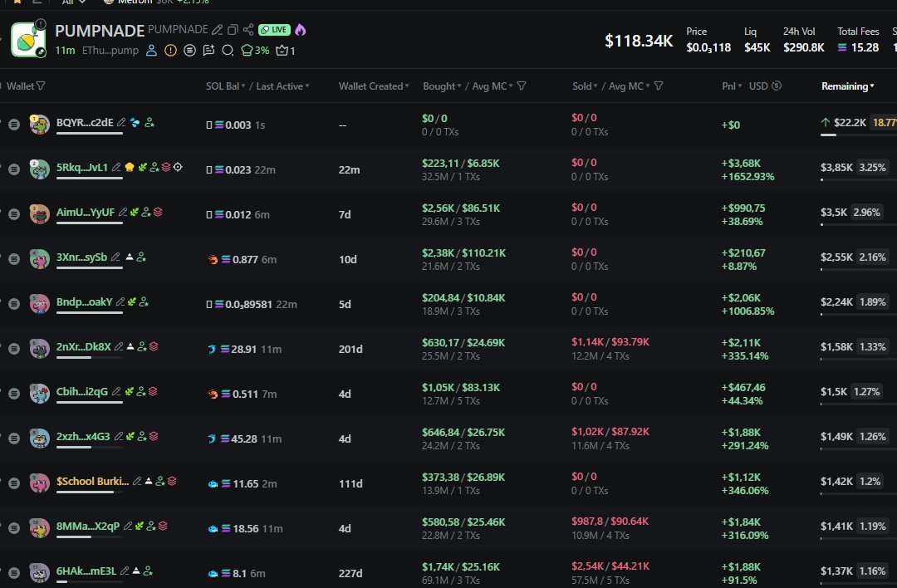Edit the PUMPNADE token name with pencil icon
This screenshot has height=588, width=897.
pyautogui.click(x=217, y=30)
